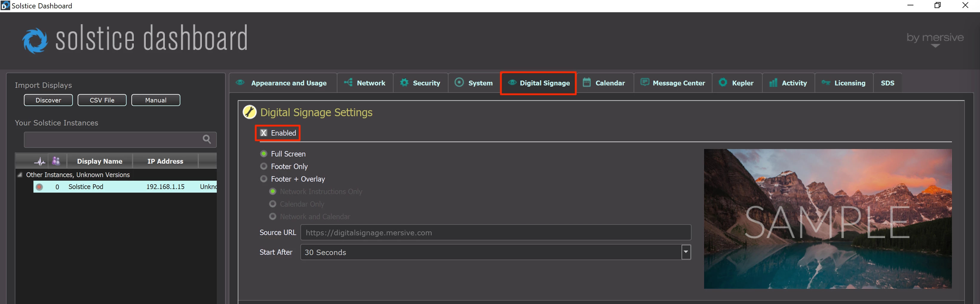Click the Manual import button
Image resolution: width=980 pixels, height=304 pixels.
click(x=156, y=100)
